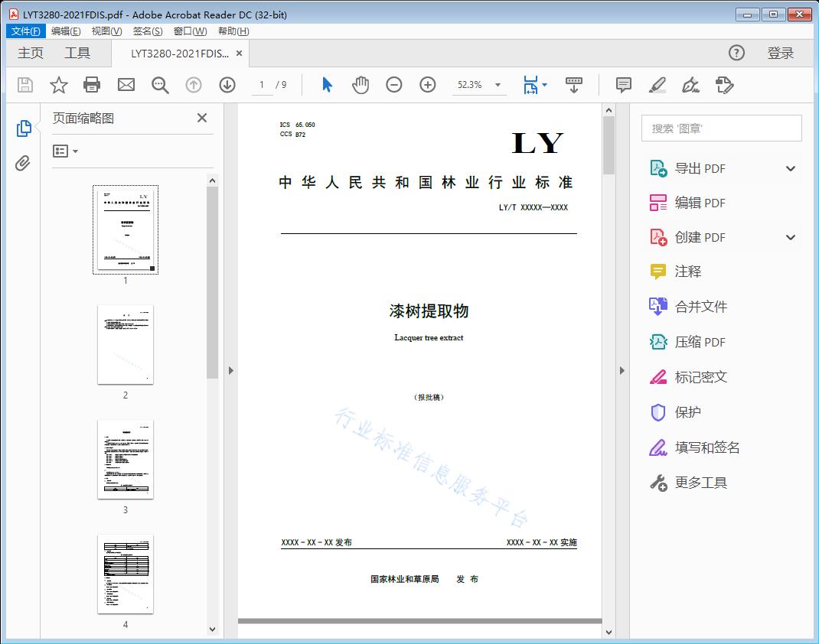Zoom out using the minus icon
This screenshot has height=644, width=819.
394,85
